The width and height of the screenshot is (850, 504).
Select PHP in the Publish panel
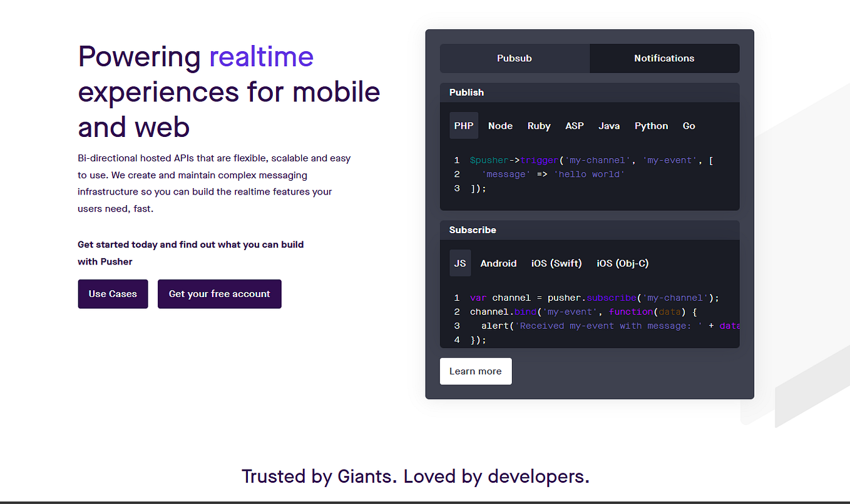coord(463,125)
